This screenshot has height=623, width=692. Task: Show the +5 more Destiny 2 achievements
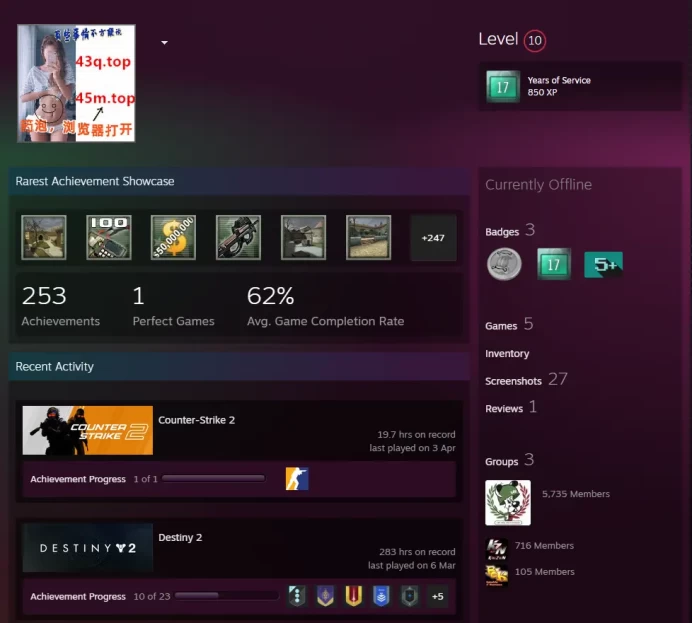coord(438,597)
